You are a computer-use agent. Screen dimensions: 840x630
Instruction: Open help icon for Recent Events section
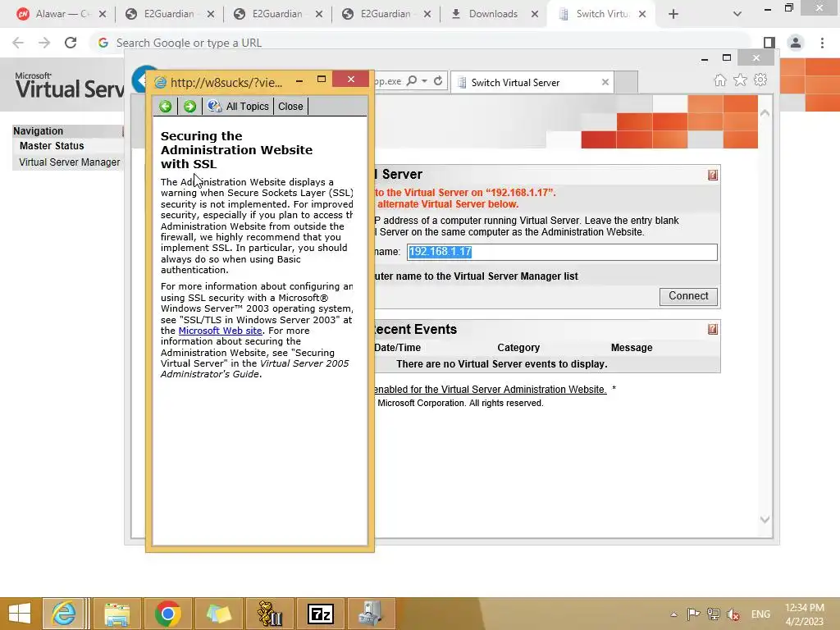pos(713,330)
